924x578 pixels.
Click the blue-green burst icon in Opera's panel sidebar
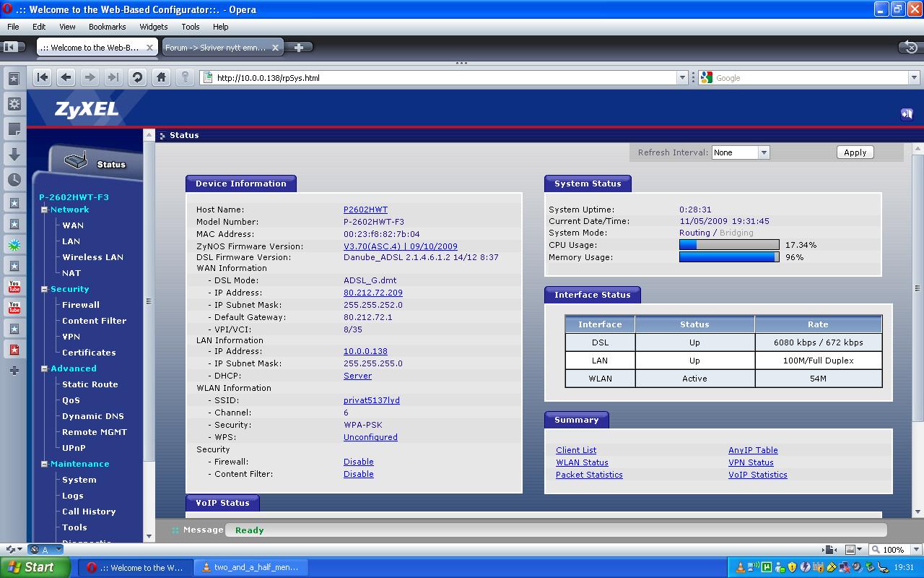pyautogui.click(x=14, y=245)
